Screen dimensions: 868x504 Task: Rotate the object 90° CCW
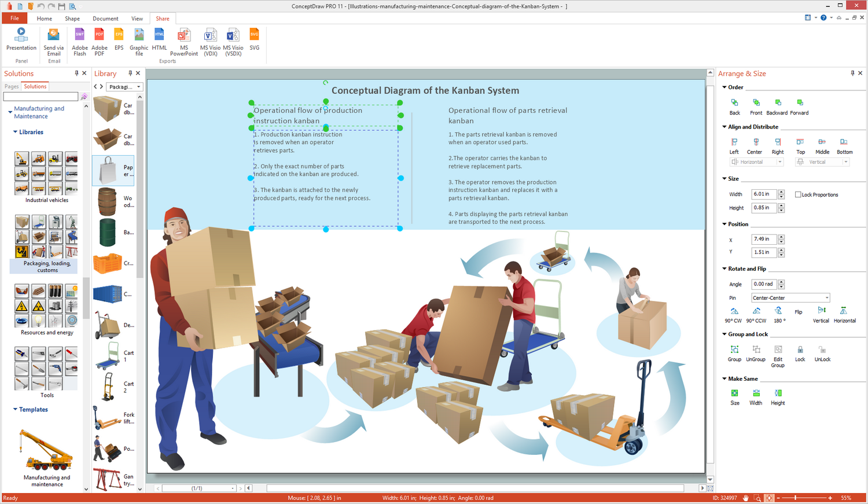(x=756, y=315)
